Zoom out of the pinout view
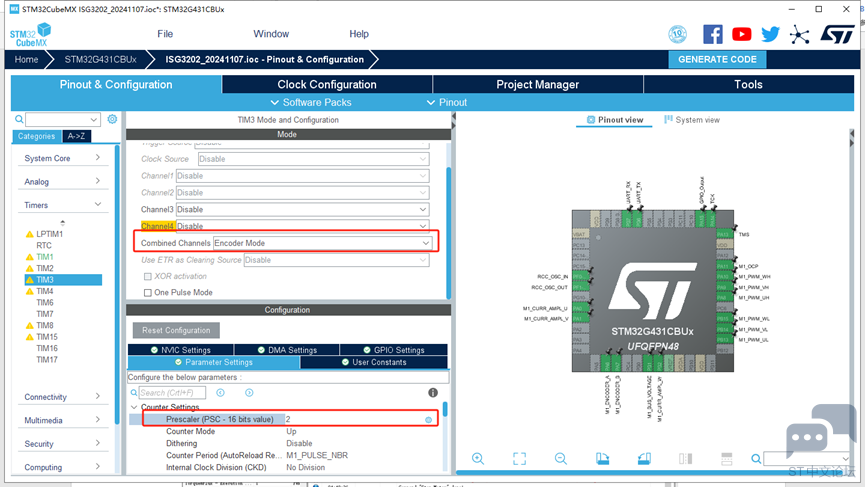 click(560, 459)
